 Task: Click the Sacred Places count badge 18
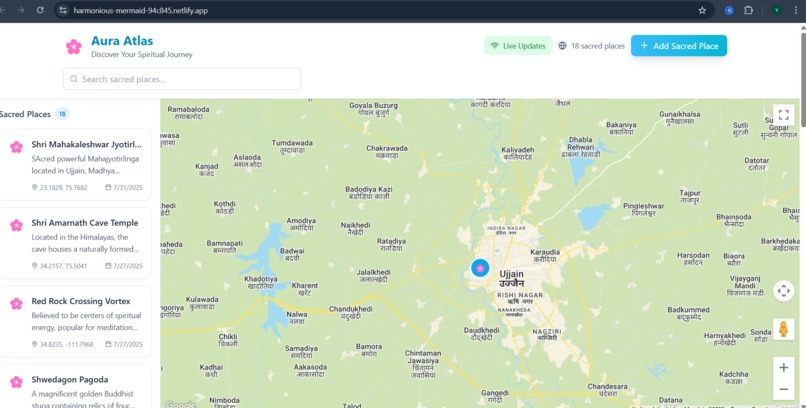click(62, 114)
